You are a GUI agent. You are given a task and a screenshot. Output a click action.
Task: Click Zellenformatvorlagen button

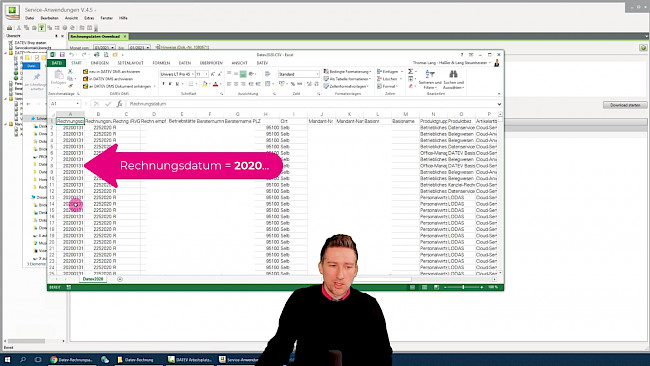click(346, 86)
